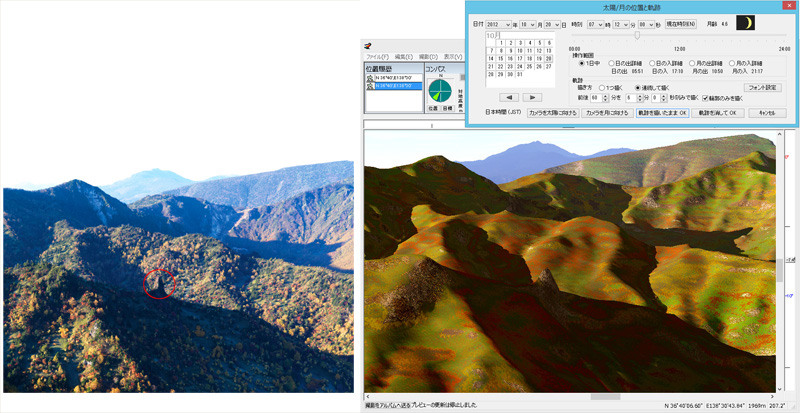800x413 pixels.
Task: Click the time-of-day slider handle
Action: tap(637, 36)
